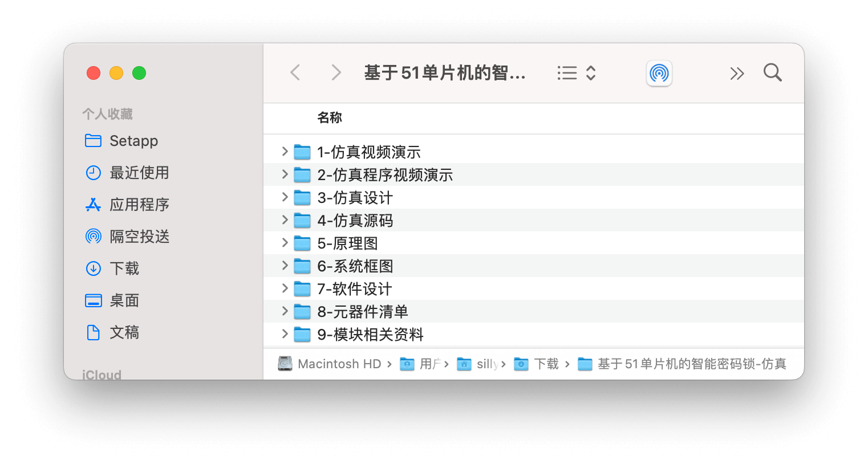
Task: Click the iCloud sidebar section header
Action: 102,375
